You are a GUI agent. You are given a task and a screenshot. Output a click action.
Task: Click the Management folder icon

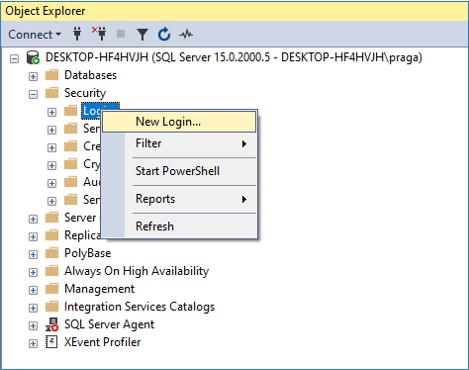(x=52, y=288)
